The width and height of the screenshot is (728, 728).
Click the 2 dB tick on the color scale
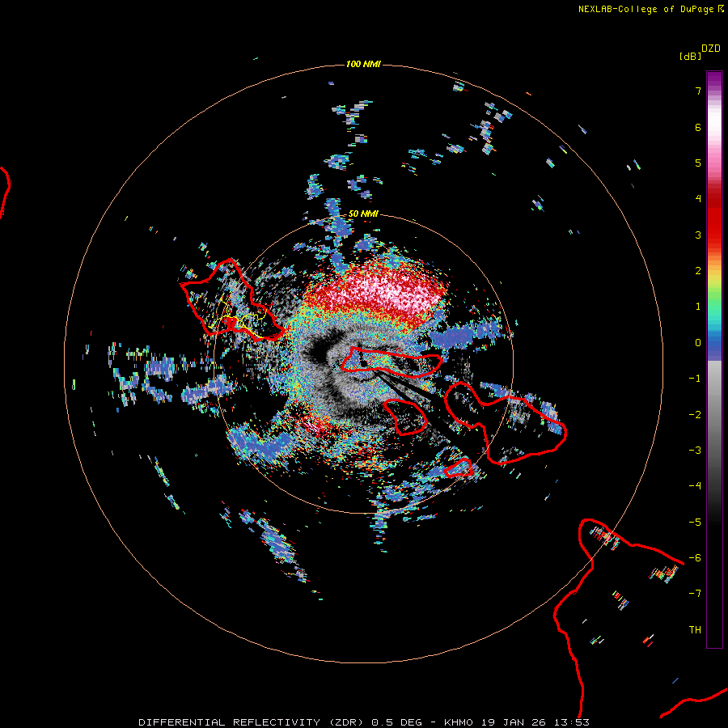[x=698, y=271]
